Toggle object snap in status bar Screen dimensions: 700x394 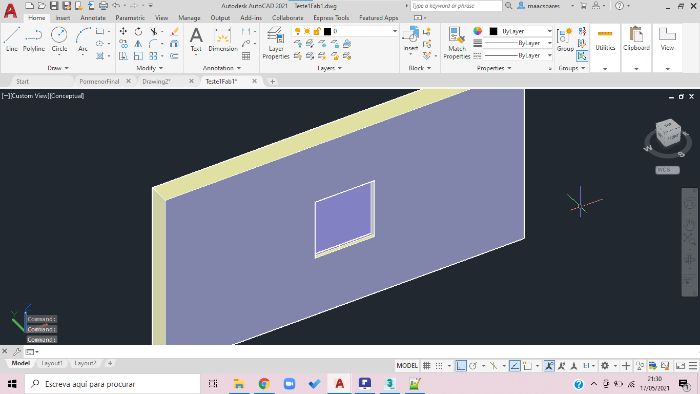(x=527, y=365)
